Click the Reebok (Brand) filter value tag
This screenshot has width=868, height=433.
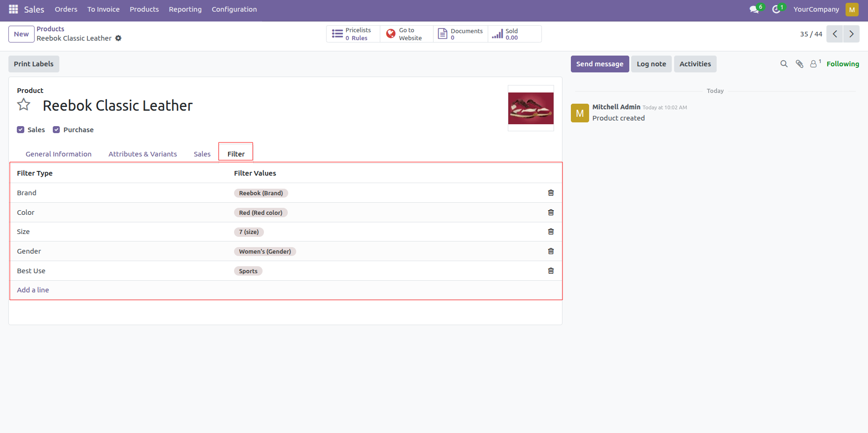coord(261,193)
